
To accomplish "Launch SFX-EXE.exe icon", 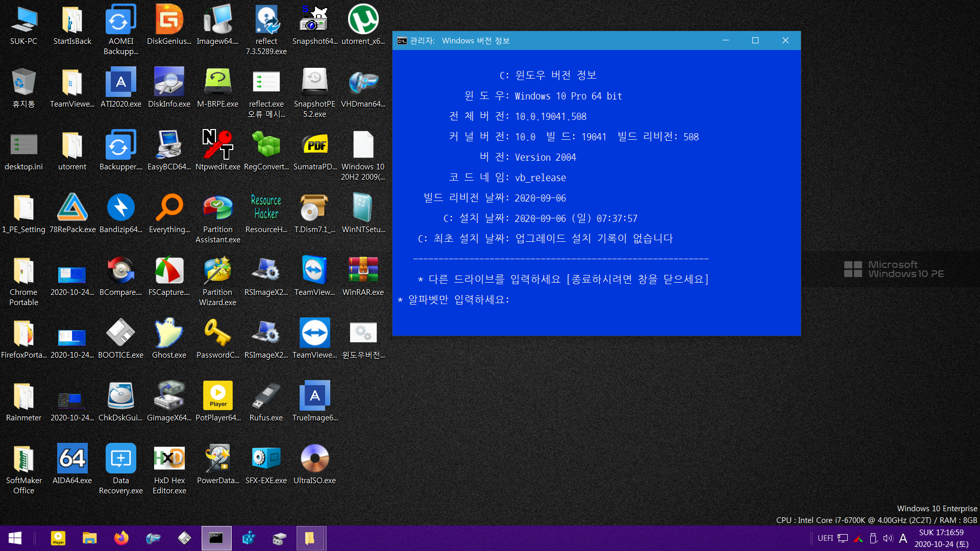I will (x=266, y=464).
